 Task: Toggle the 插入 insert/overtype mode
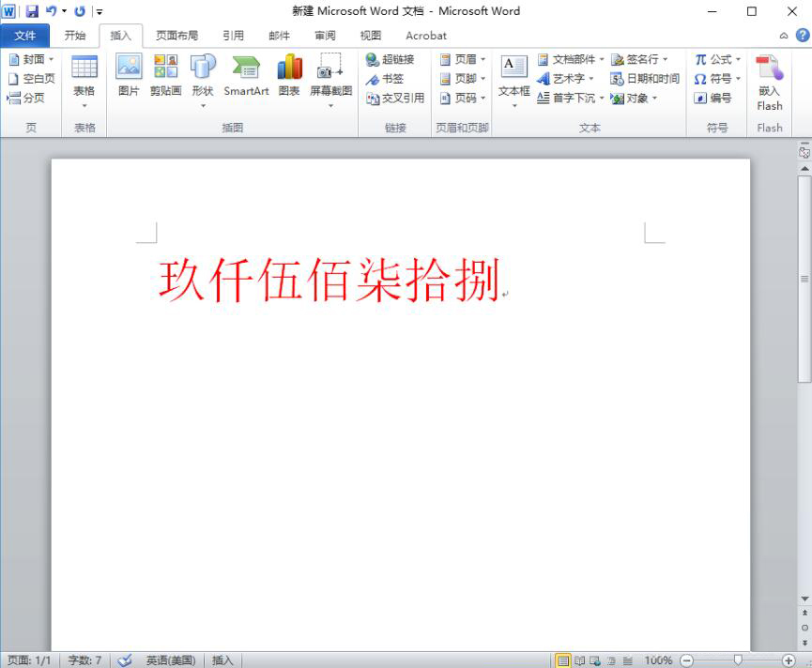point(222,660)
